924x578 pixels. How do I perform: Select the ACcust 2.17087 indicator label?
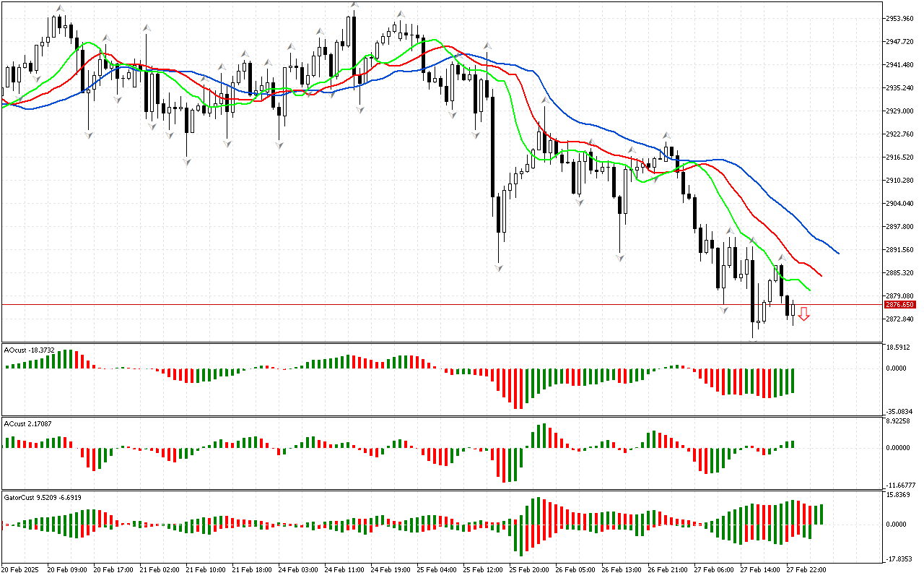[27, 423]
